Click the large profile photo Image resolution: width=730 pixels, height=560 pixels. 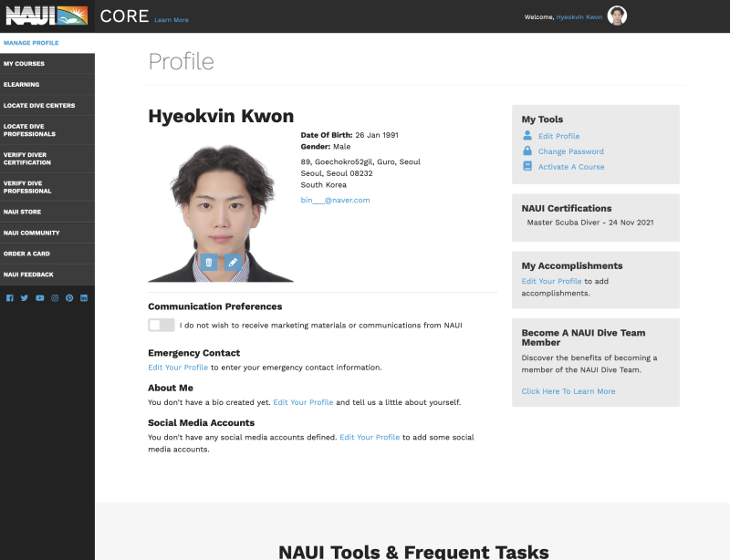(x=221, y=211)
